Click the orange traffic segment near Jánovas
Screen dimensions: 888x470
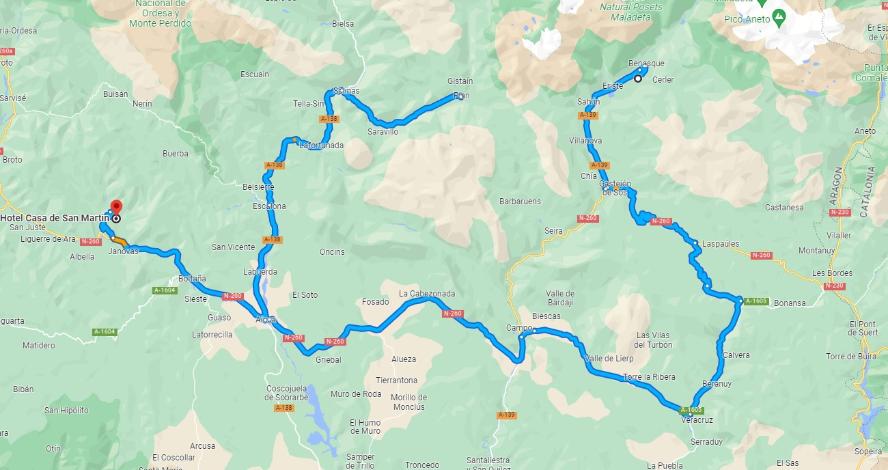pyautogui.click(x=119, y=242)
